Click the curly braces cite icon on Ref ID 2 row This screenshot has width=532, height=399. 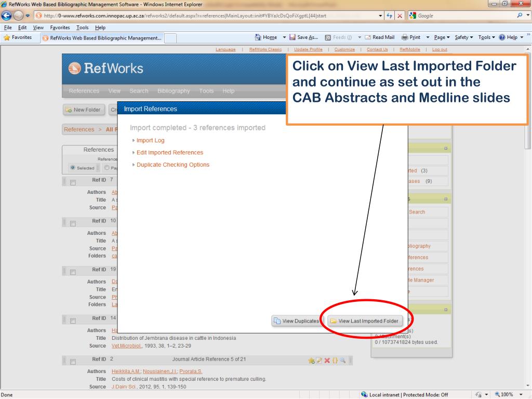pos(335,361)
